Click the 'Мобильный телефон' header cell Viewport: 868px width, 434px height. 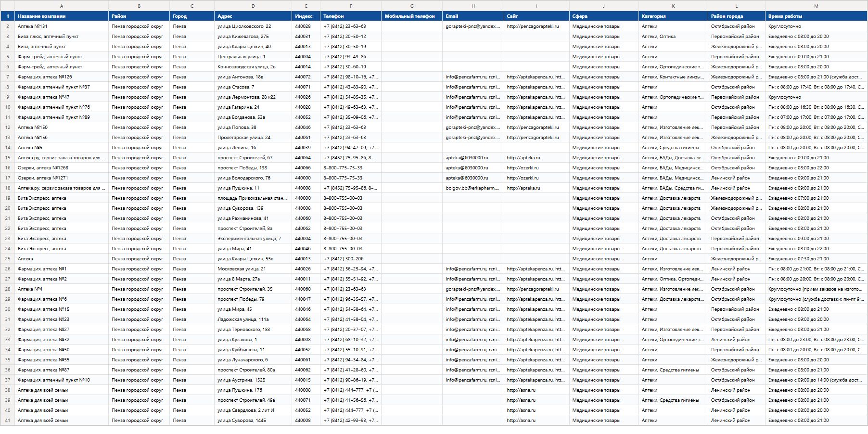coord(412,16)
